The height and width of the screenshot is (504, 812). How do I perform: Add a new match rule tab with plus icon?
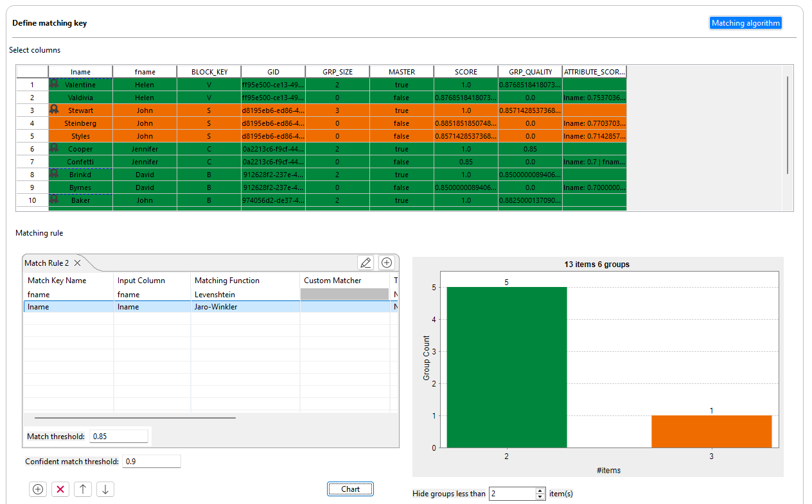(x=387, y=262)
